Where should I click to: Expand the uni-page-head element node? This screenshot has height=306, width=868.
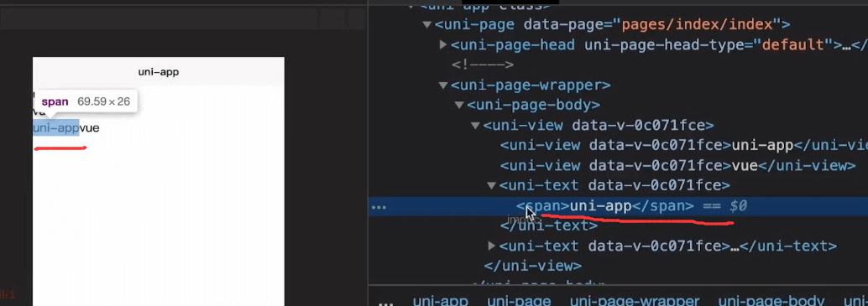click(x=443, y=44)
